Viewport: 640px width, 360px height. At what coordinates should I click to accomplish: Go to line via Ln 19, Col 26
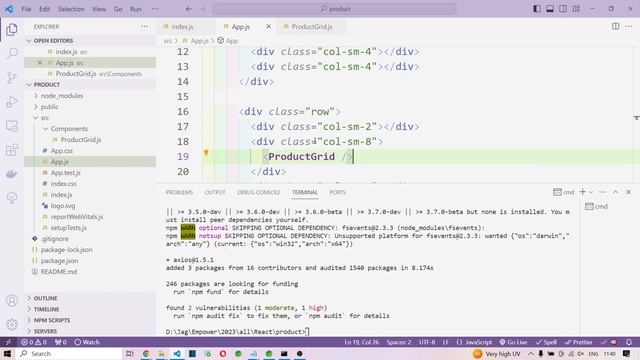[x=361, y=342]
